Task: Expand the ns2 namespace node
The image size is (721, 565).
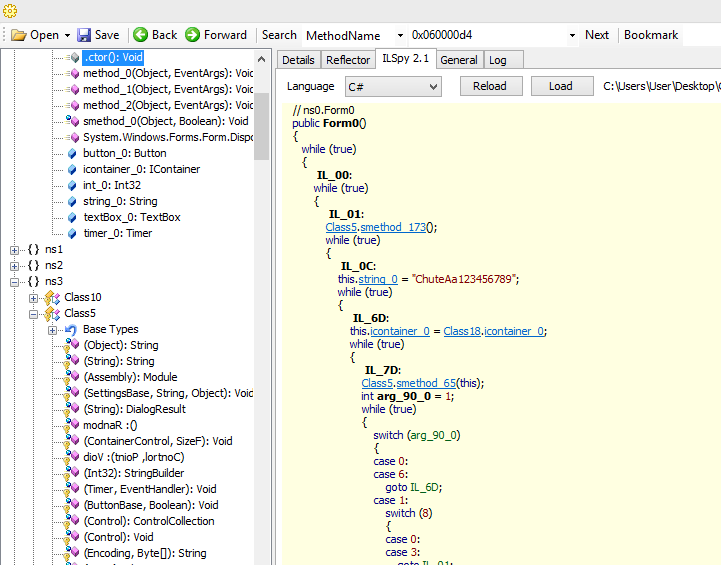Action: click(15, 266)
